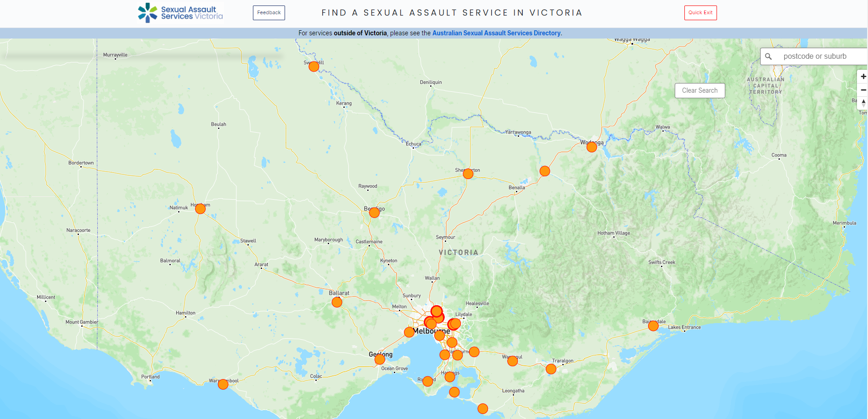Click the VICTORIA state label on map
Screen dimensions: 868x419
[459, 252]
